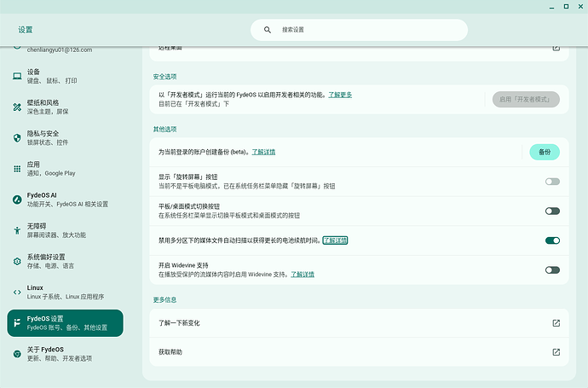Click the 更多信息 section heading
588x388 pixels.
pyautogui.click(x=164, y=299)
